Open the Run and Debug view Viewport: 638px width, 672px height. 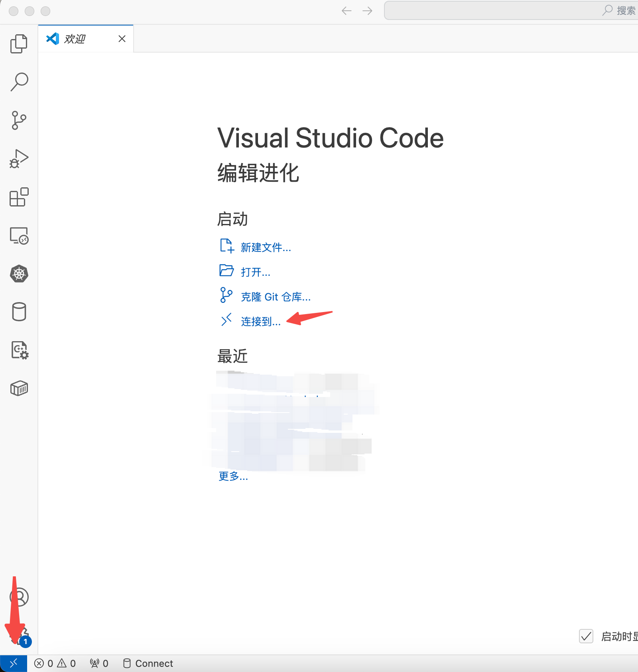(x=18, y=158)
